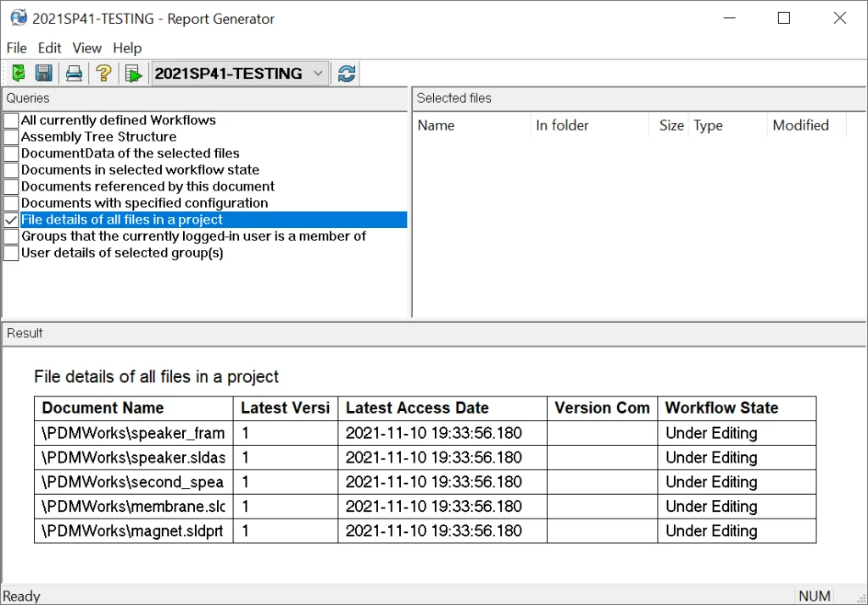Click the Name column header
The height and width of the screenshot is (605, 868).
437,125
